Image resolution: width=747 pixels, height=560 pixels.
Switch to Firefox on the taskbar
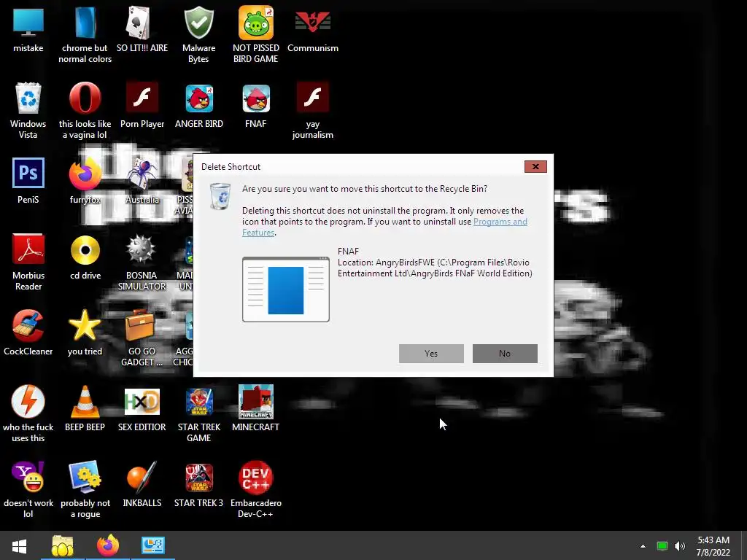(108, 545)
